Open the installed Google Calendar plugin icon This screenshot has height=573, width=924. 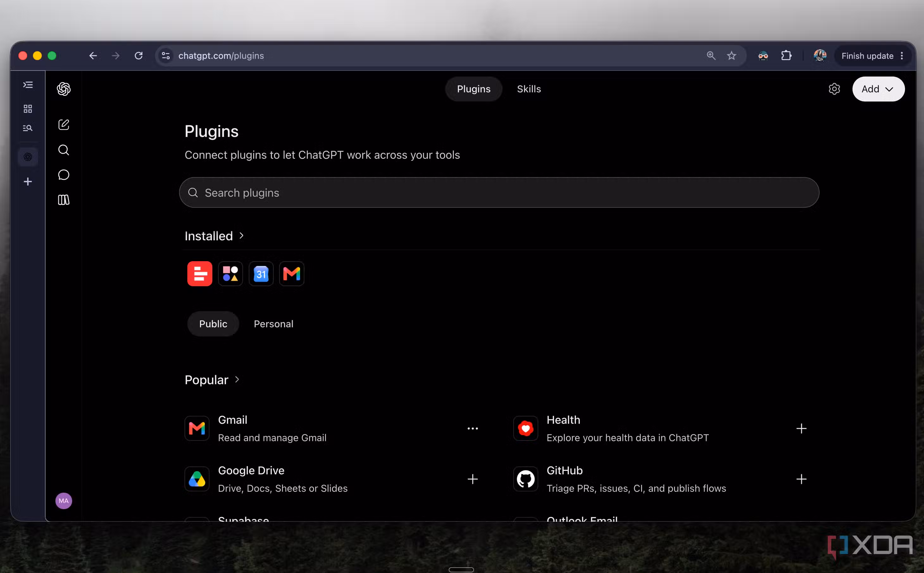(x=261, y=274)
